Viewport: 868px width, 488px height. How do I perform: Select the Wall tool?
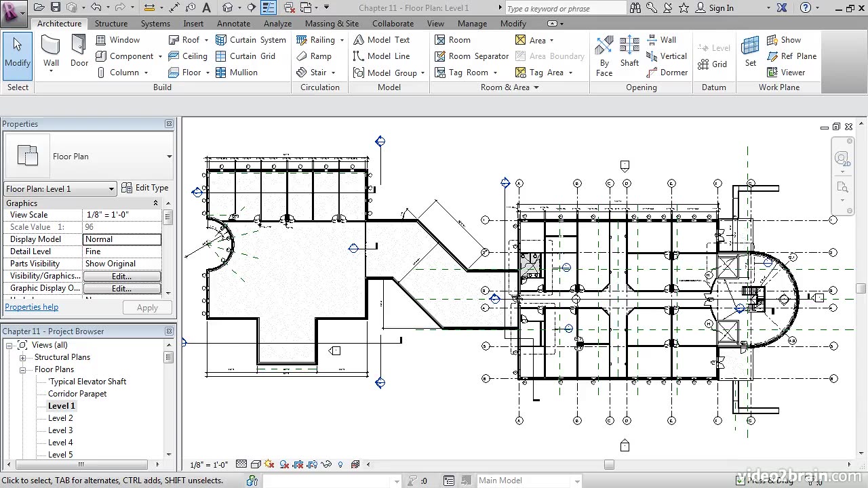click(52, 52)
